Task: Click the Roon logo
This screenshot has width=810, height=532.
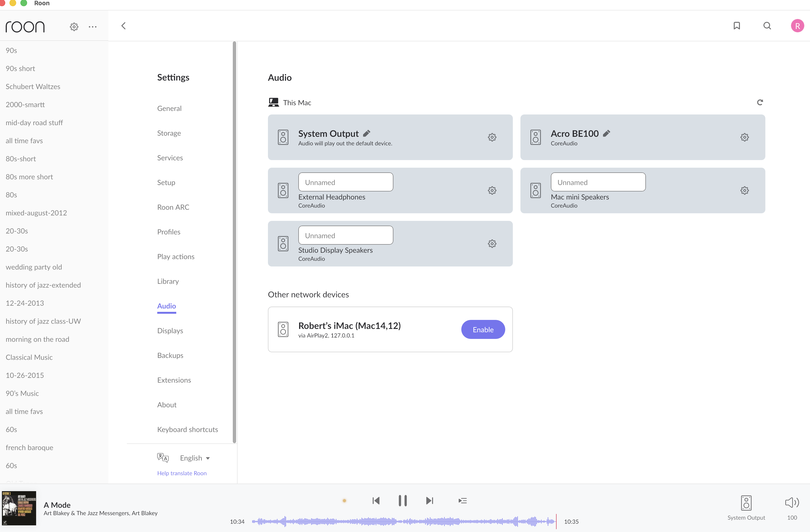Action: [25, 27]
